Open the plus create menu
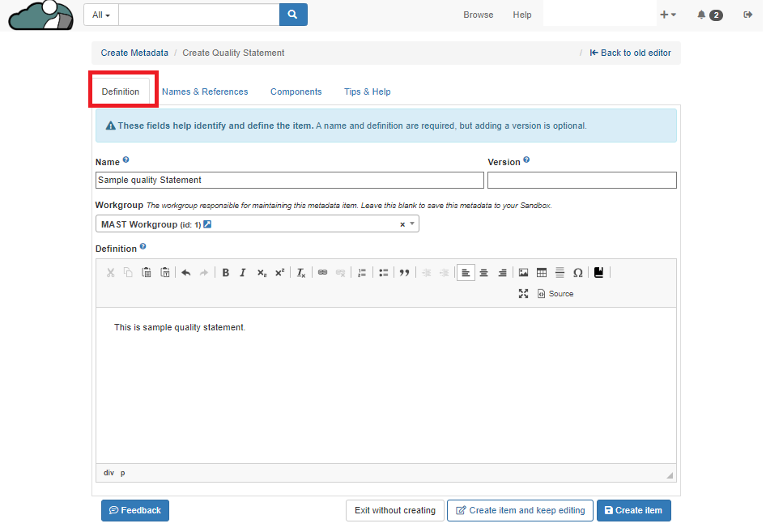 pos(668,15)
